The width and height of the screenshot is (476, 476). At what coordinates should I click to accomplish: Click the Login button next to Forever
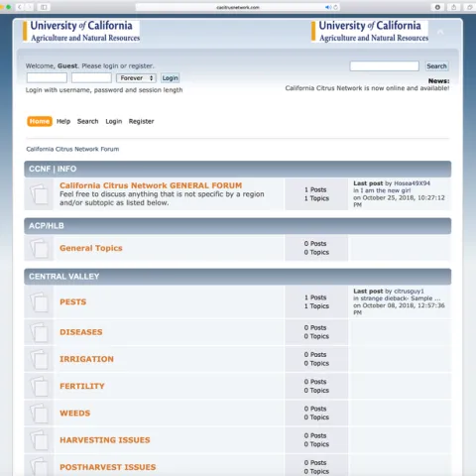pyautogui.click(x=170, y=78)
